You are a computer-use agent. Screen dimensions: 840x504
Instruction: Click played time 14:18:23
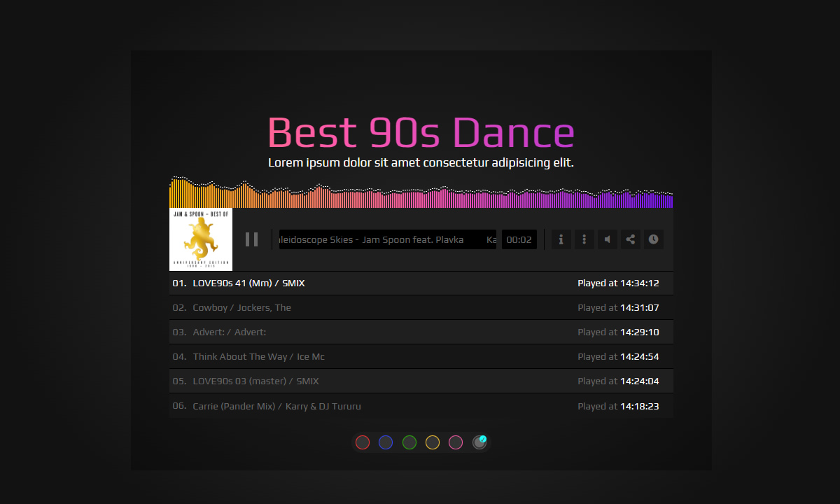pyautogui.click(x=640, y=406)
